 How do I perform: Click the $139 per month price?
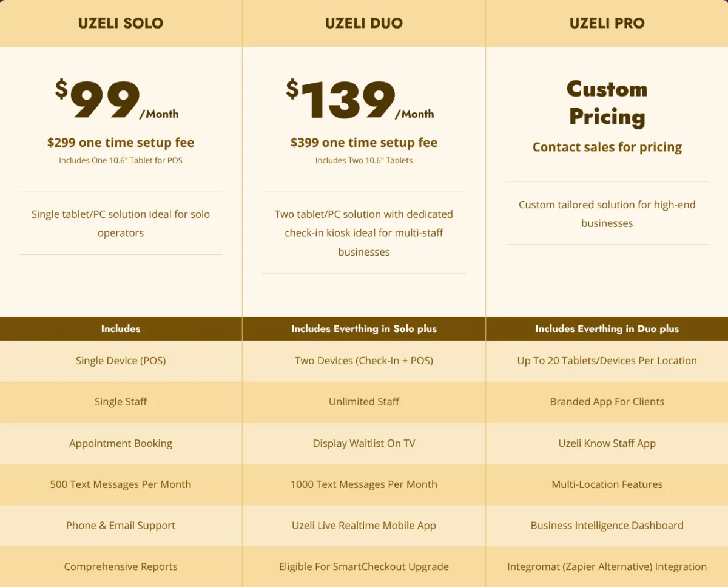tap(360, 100)
